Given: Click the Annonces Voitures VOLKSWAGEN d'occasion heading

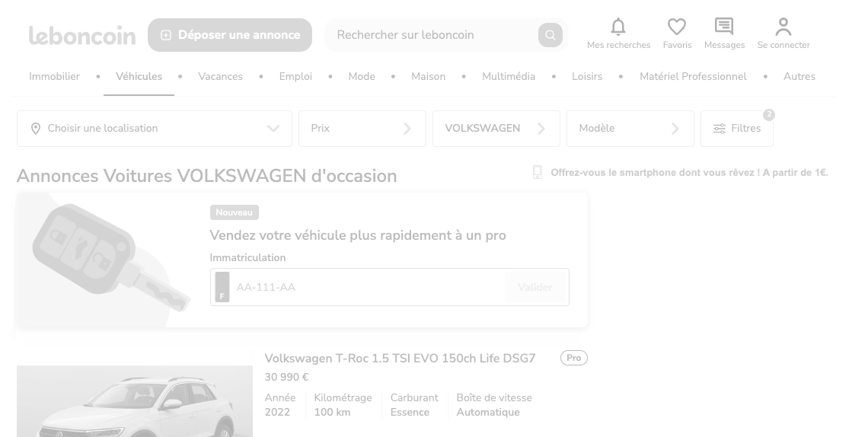Looking at the screenshot, I should click(207, 176).
